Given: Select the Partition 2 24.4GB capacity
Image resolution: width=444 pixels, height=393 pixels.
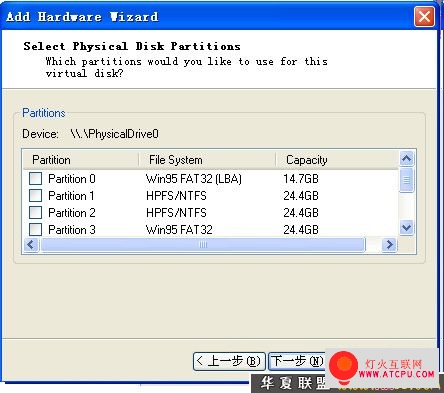Looking at the screenshot, I should tap(301, 213).
